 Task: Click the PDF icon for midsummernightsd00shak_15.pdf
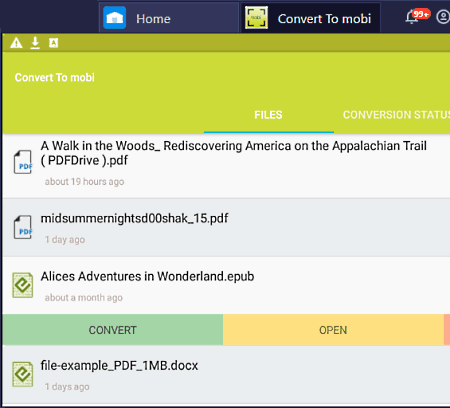coord(23,227)
